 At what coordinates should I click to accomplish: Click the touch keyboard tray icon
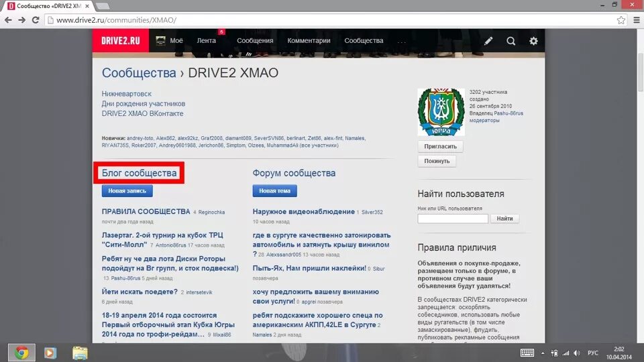click(527, 353)
